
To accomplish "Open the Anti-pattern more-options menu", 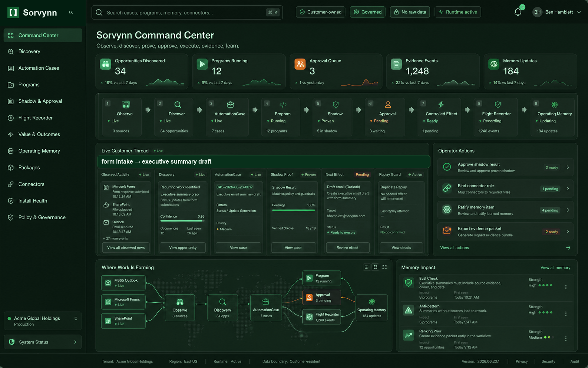I will click(x=566, y=314).
